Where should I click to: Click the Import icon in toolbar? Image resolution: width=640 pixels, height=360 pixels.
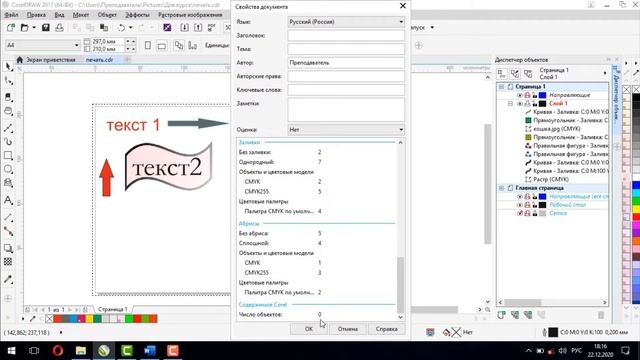pyautogui.click(x=184, y=28)
